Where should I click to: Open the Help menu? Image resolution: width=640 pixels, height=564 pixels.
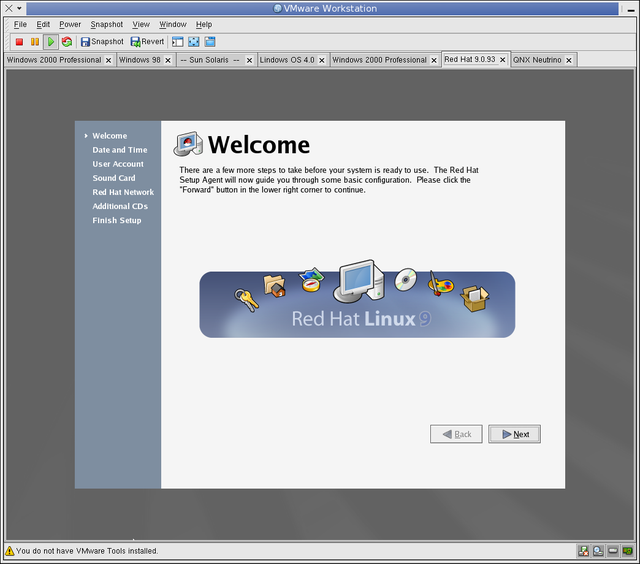pyautogui.click(x=204, y=24)
